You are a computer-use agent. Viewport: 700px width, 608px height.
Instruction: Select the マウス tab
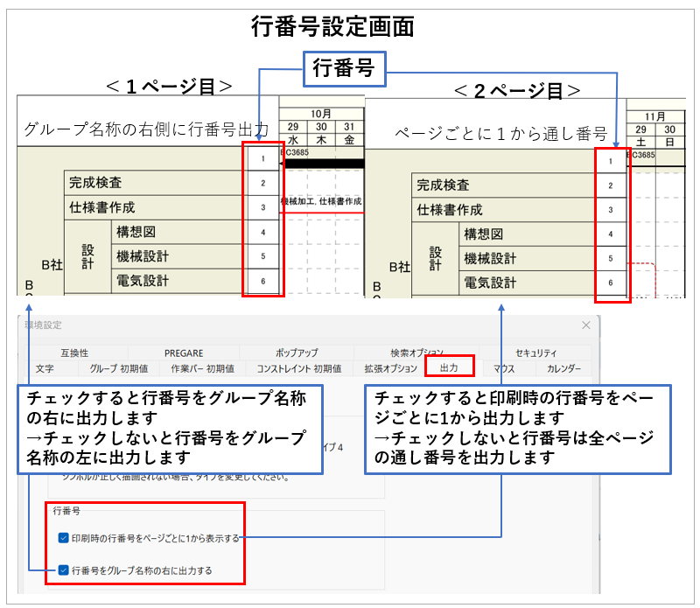503,368
